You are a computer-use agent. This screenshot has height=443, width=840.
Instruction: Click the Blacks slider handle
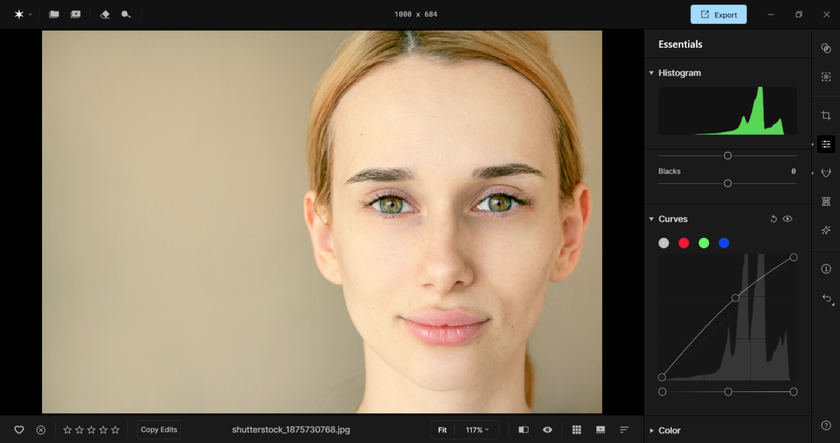point(728,183)
